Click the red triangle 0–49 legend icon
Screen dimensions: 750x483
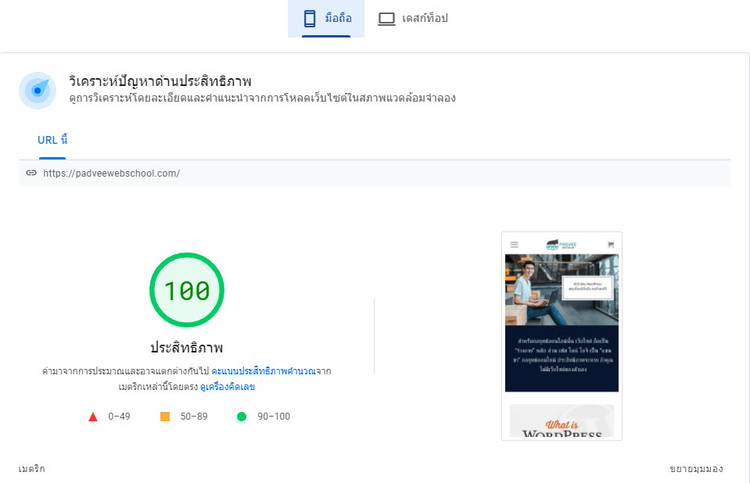click(x=93, y=416)
